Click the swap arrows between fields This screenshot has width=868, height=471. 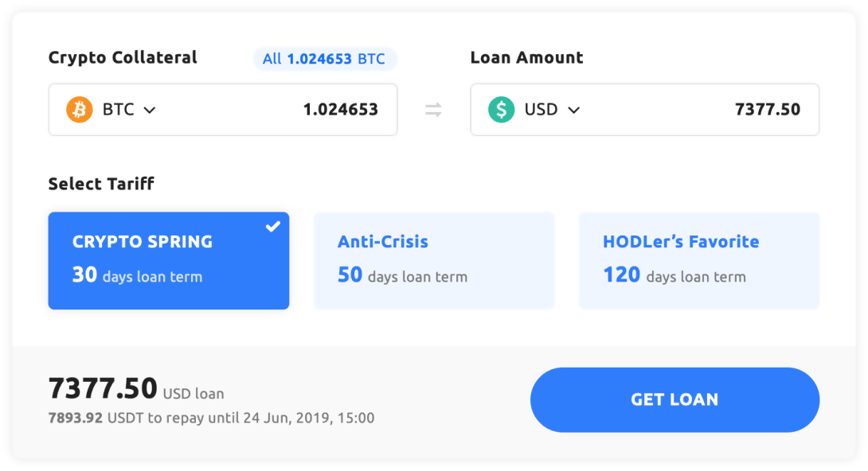point(433,110)
